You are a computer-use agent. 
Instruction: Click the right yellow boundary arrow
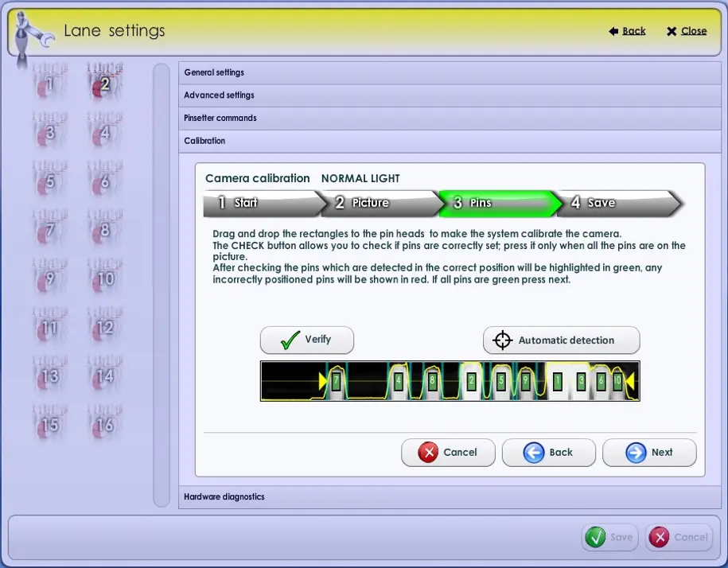point(630,382)
